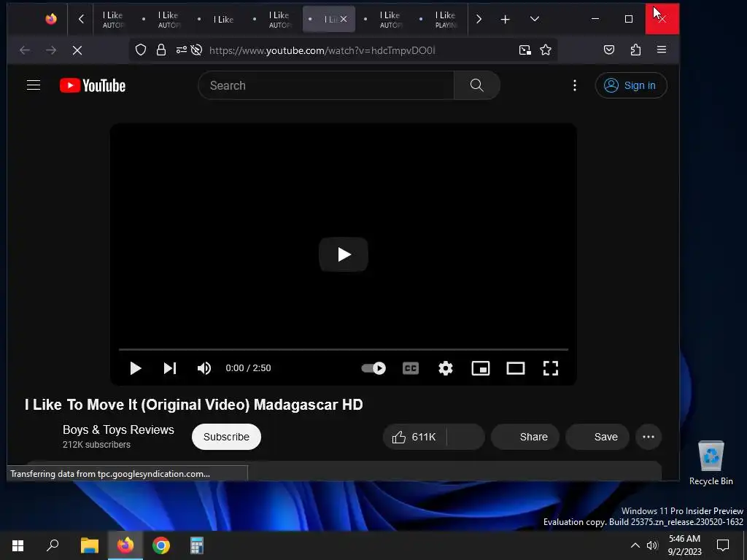Skip to the next video
Image resolution: width=747 pixels, height=560 pixels.
point(170,368)
